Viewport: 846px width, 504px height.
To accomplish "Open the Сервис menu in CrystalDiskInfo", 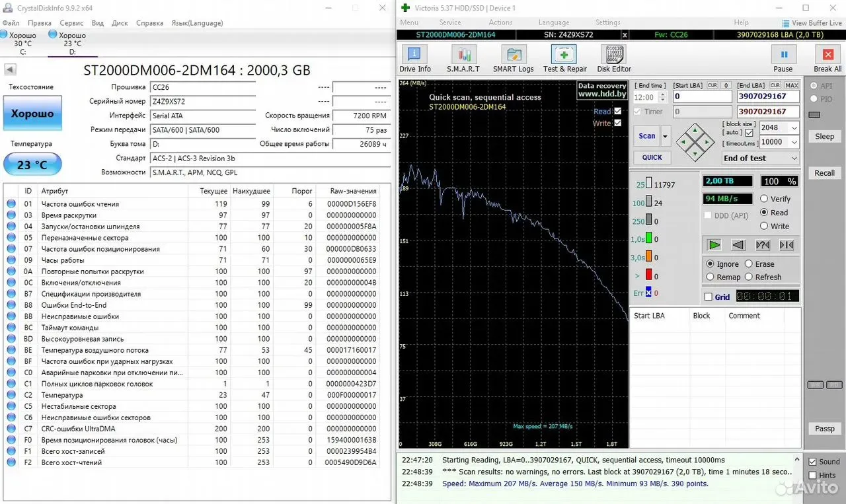I will point(71,23).
